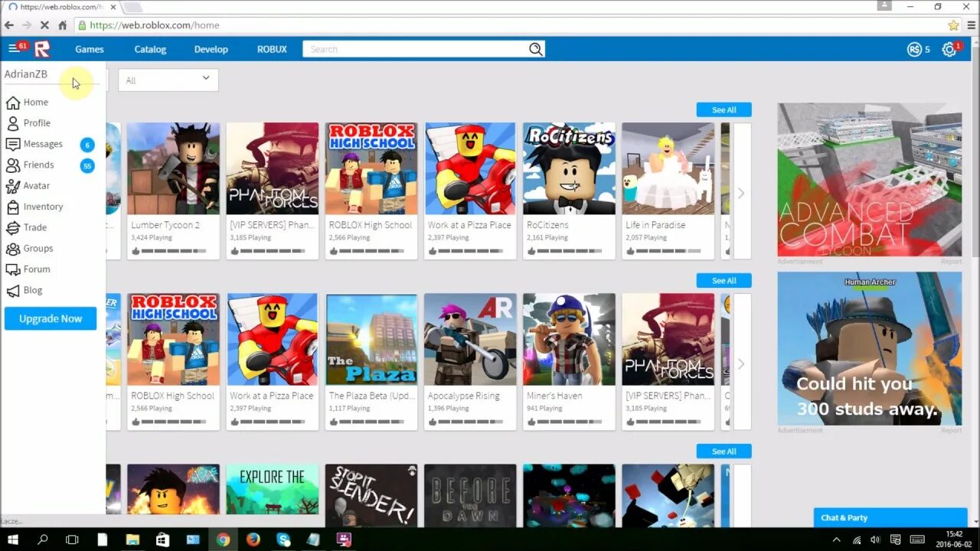Open Windows Store from the taskbar
Image resolution: width=980 pixels, height=551 pixels.
(x=162, y=540)
